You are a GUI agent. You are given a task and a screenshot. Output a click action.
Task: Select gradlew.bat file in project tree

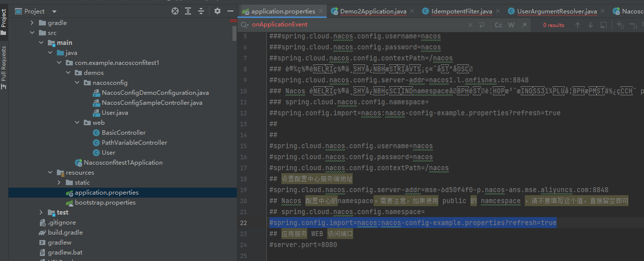click(x=65, y=253)
